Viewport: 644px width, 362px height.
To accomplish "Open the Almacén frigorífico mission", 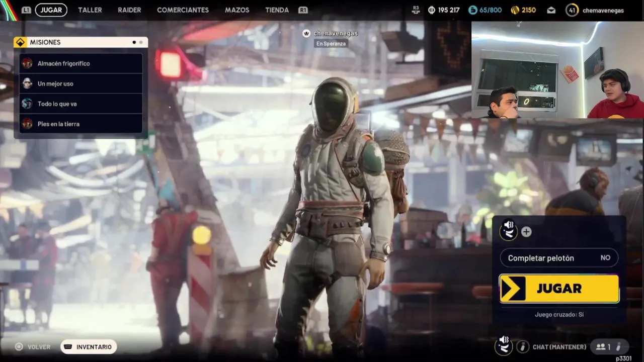I will pyautogui.click(x=81, y=63).
